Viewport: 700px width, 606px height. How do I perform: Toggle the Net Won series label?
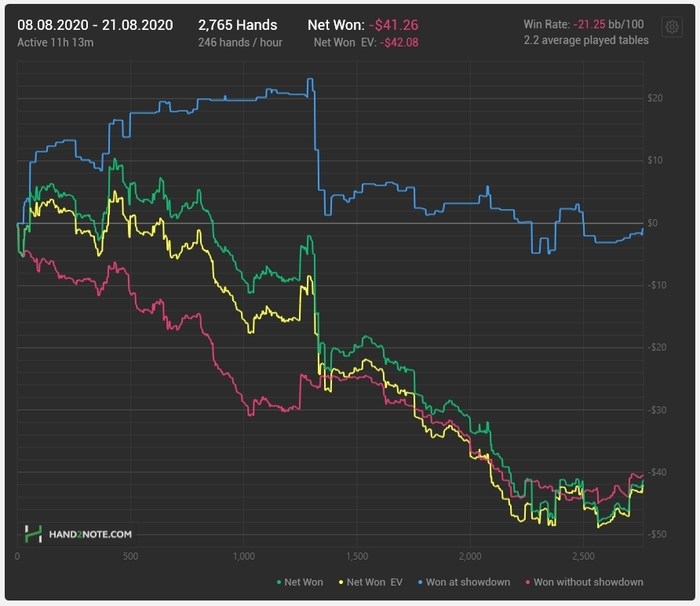point(304,582)
